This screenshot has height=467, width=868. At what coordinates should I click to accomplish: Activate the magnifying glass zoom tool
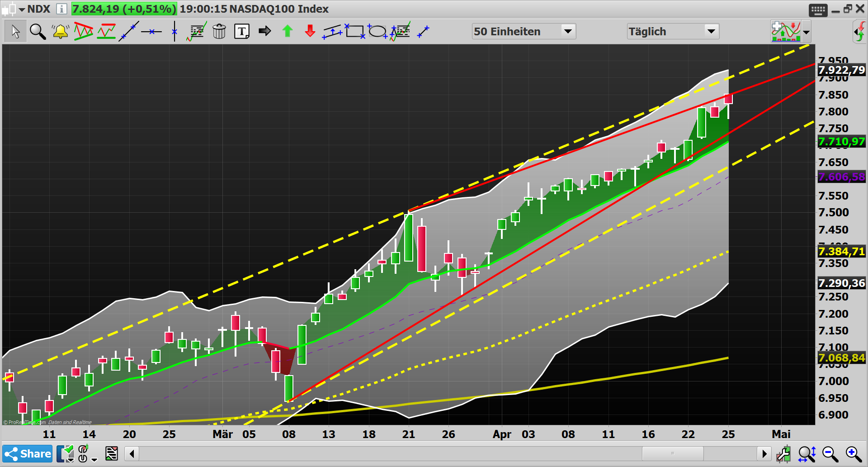click(x=38, y=31)
